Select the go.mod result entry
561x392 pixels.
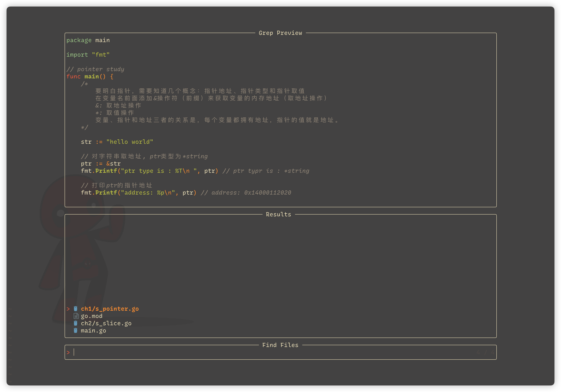[92, 316]
